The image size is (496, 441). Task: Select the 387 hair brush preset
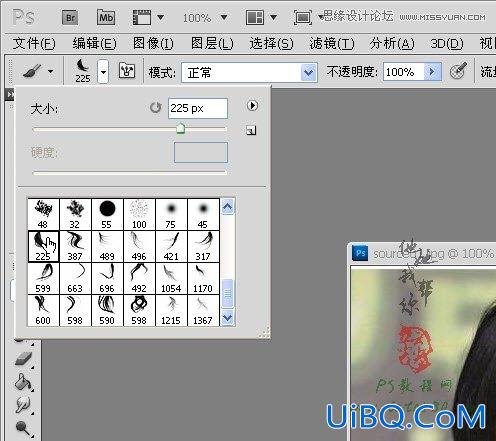click(x=75, y=246)
